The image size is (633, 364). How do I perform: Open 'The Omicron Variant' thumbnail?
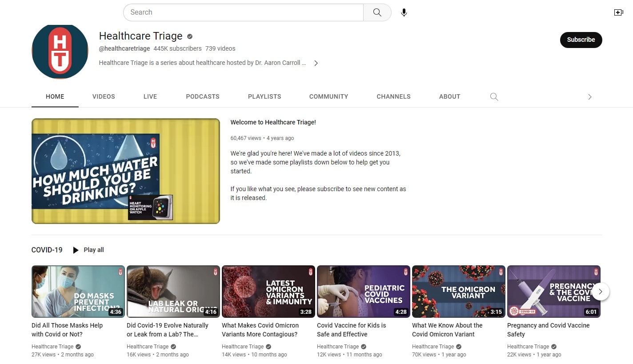[459, 292]
